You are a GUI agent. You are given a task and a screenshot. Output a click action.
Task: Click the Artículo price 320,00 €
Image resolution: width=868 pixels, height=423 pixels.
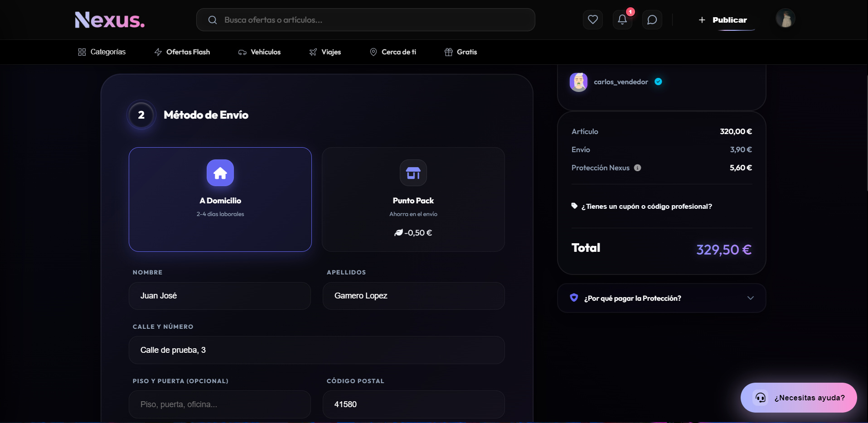[736, 131]
